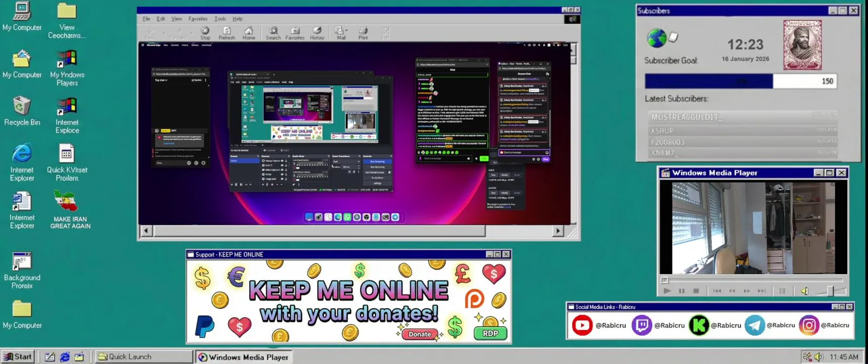Click Stop in the browser toolbar
Image resolution: width=868 pixels, height=364 pixels.
205,33
